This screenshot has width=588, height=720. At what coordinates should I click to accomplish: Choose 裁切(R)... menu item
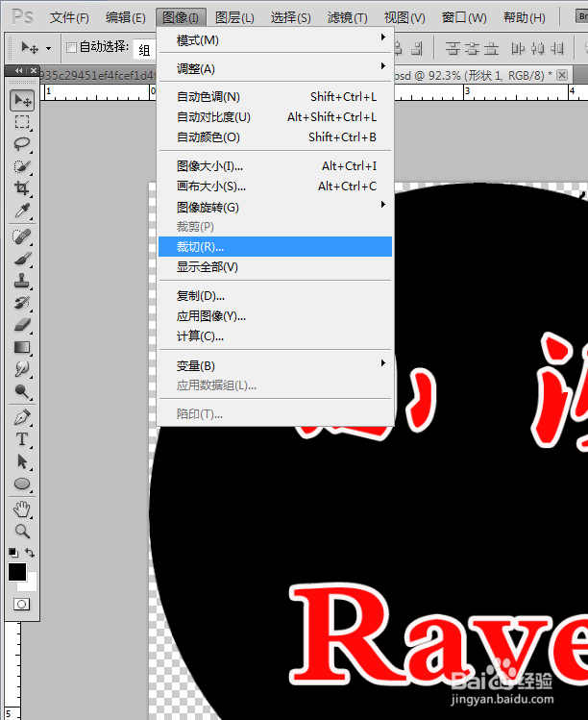pos(275,247)
